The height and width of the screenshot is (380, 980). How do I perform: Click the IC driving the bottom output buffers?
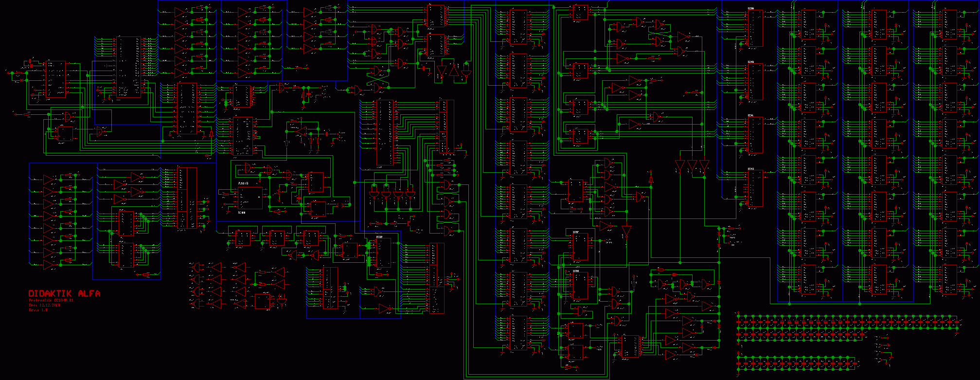click(x=630, y=346)
